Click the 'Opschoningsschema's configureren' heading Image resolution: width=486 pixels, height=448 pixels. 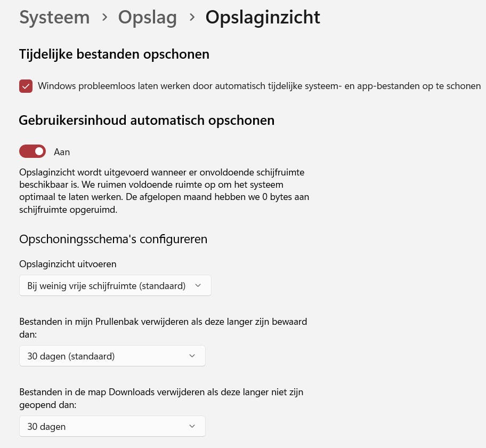pyautogui.click(x=113, y=239)
